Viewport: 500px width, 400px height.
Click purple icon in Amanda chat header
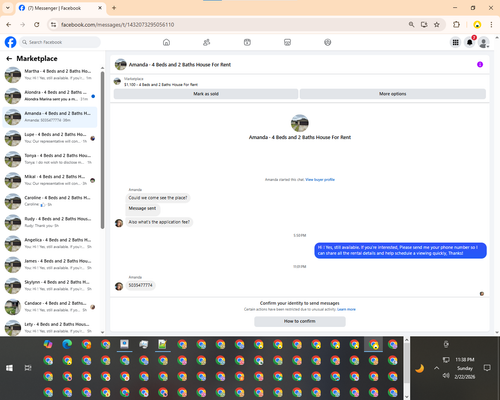pos(480,64)
